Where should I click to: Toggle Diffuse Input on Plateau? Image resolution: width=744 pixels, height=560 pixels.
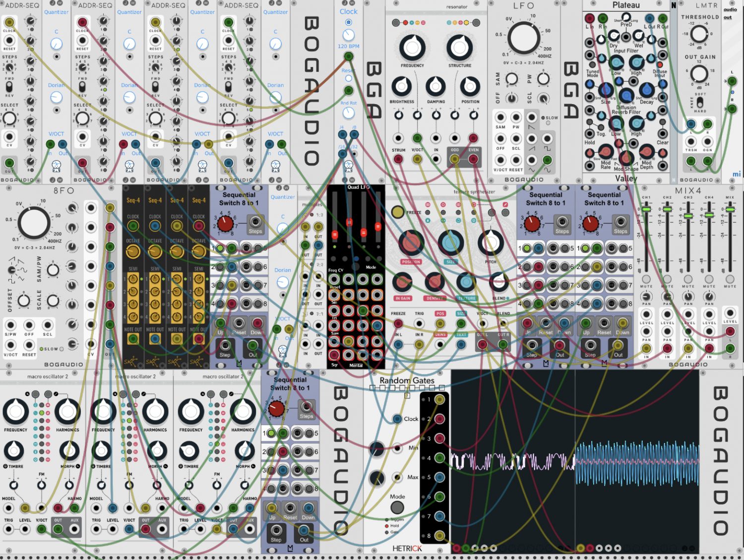pyautogui.click(x=660, y=65)
